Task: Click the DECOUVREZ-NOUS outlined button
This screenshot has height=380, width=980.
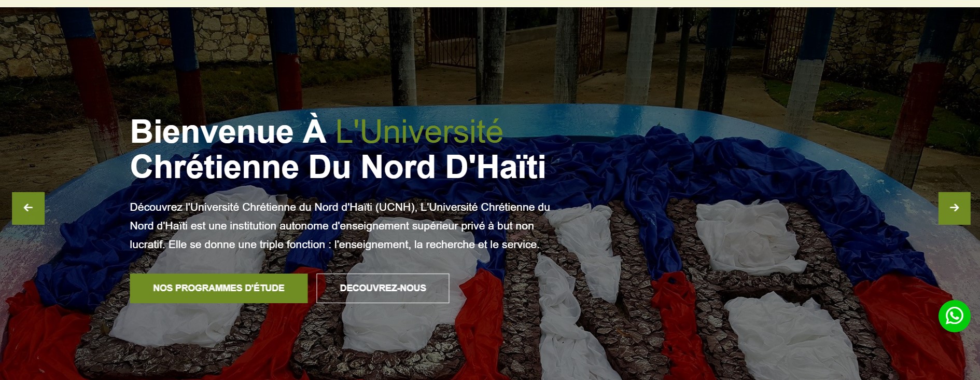Action: coord(383,288)
